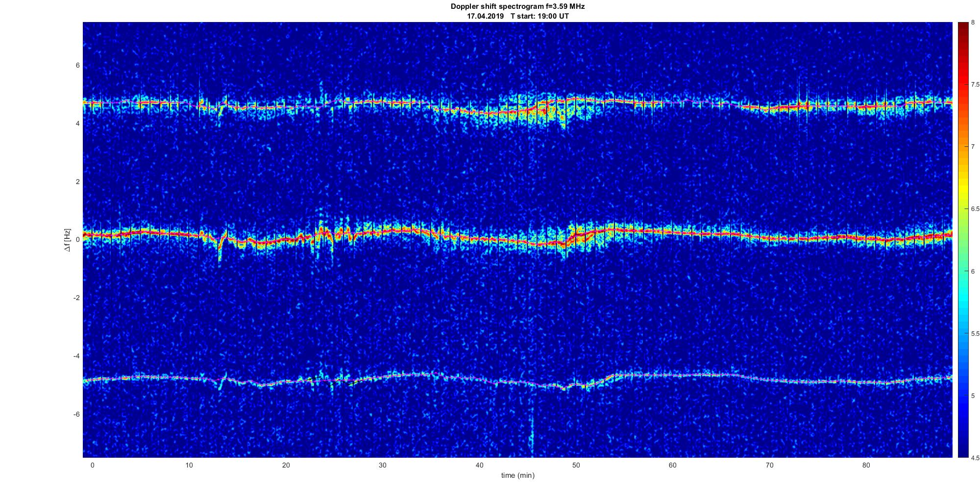Click the x-axis tick label 60
The width and height of the screenshot is (980, 491).
pos(673,466)
